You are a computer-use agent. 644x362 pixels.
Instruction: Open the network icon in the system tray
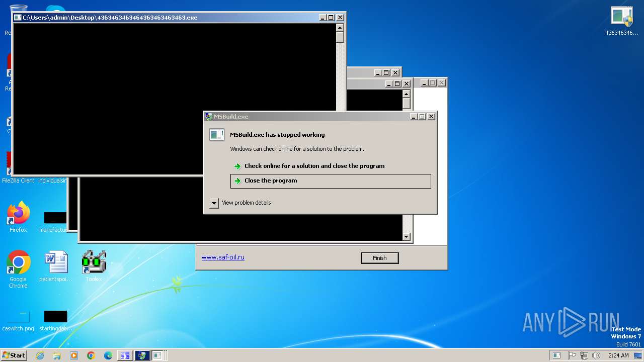click(584, 355)
